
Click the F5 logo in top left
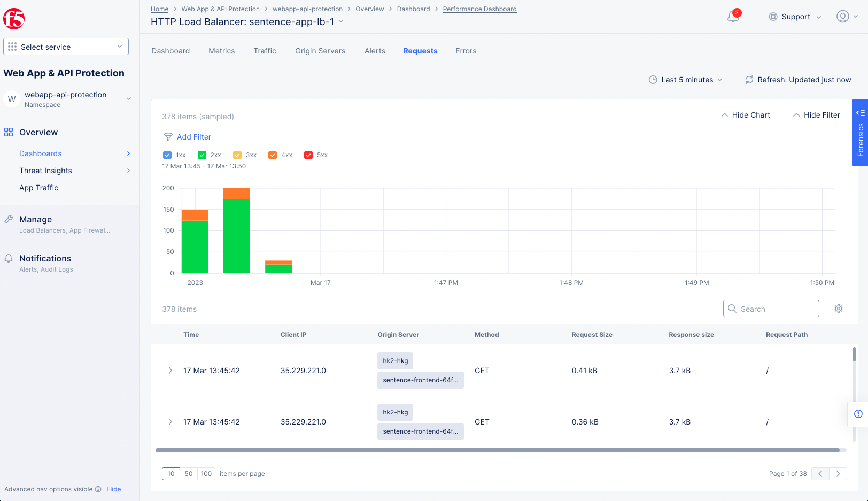[x=14, y=18]
